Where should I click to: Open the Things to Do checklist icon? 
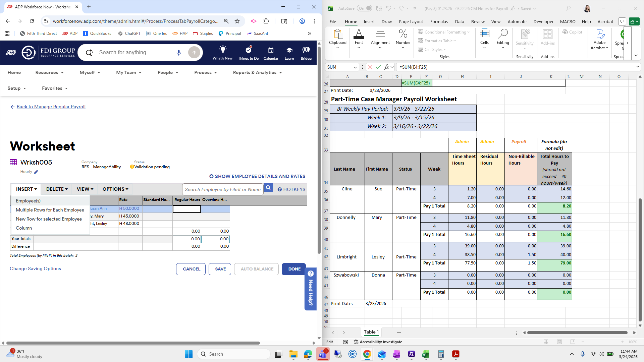click(x=248, y=50)
